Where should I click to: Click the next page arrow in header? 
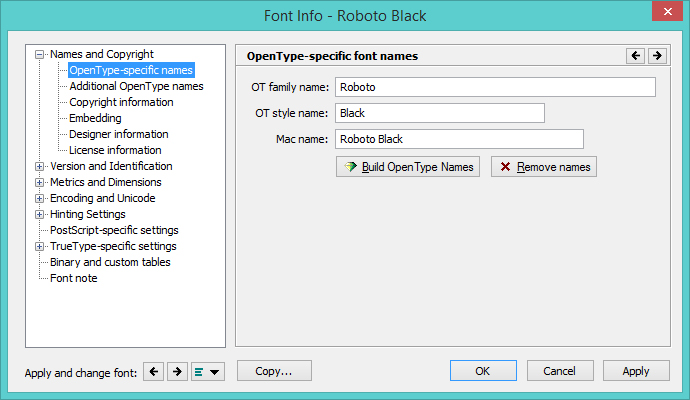click(657, 56)
